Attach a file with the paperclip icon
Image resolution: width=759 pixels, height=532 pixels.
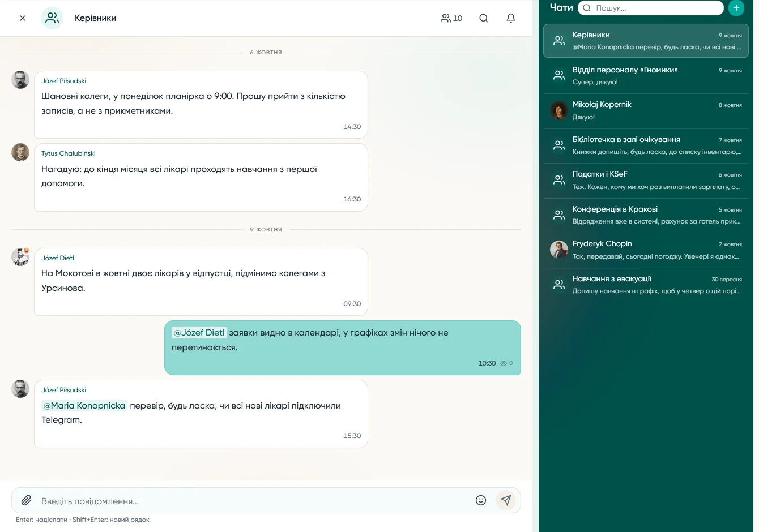coord(26,500)
